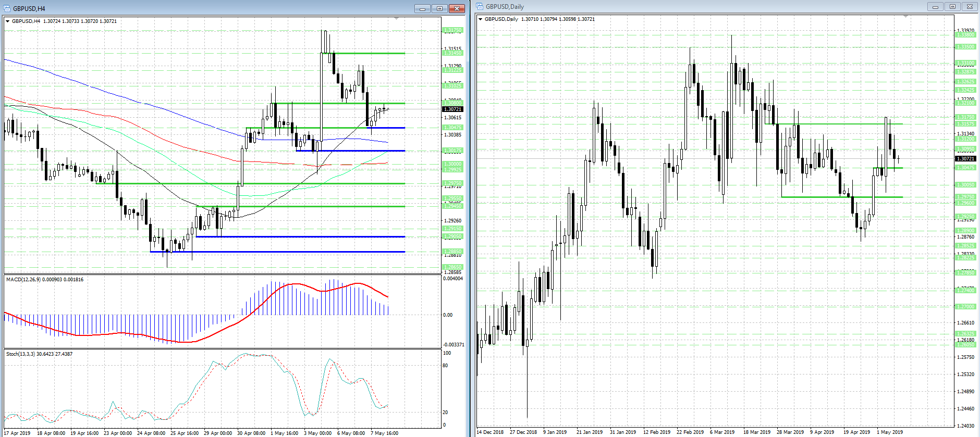This screenshot has width=980, height=437.
Task: Click the green 1.33500 level label on Daily chart
Action: 965,47
